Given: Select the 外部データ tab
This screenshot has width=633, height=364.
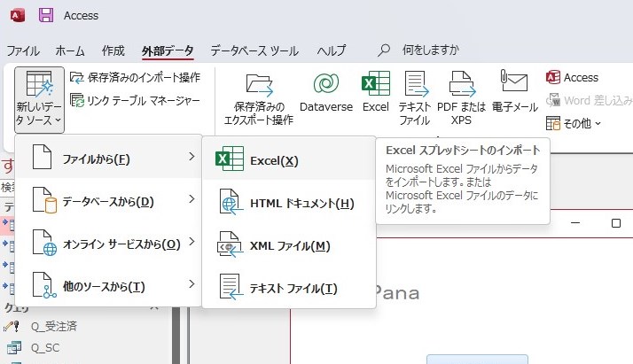Looking at the screenshot, I should click(168, 50).
